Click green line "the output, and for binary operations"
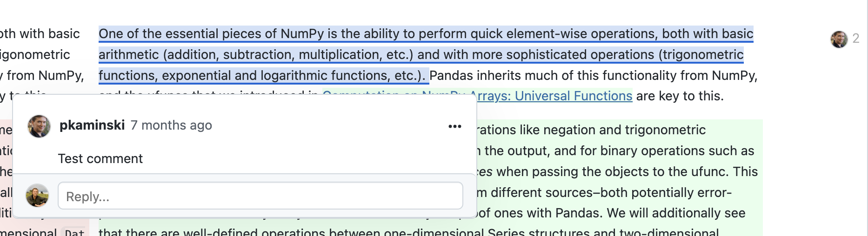 point(614,151)
